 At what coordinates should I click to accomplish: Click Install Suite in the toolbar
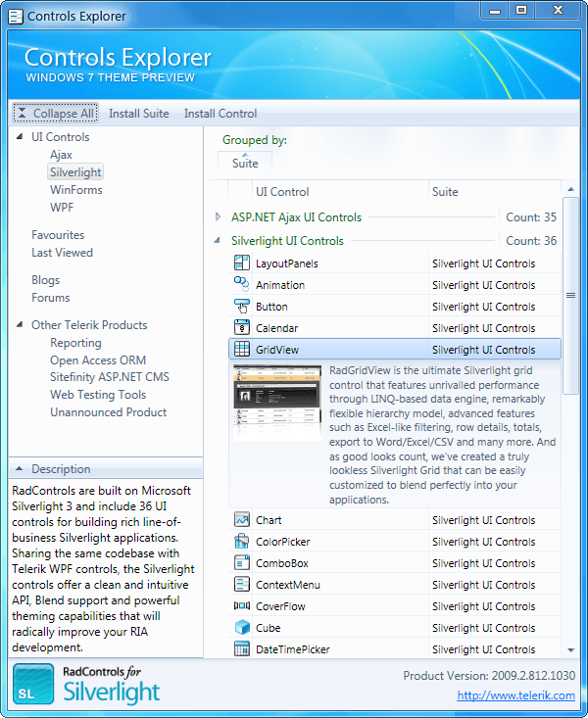click(139, 113)
